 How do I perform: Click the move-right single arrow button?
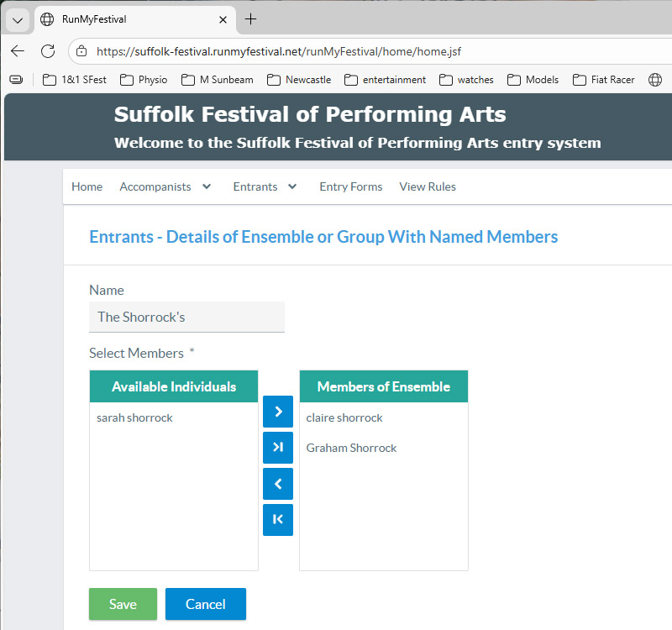[277, 412]
